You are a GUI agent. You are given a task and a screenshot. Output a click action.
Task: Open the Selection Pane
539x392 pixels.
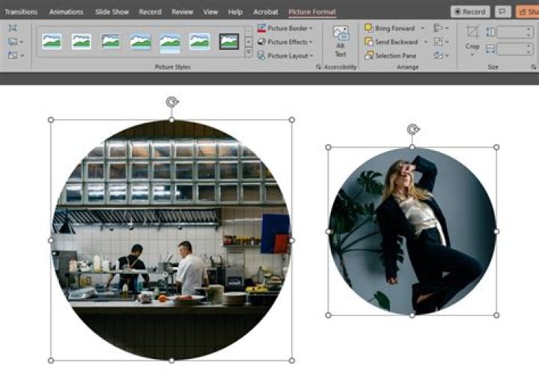pos(393,55)
